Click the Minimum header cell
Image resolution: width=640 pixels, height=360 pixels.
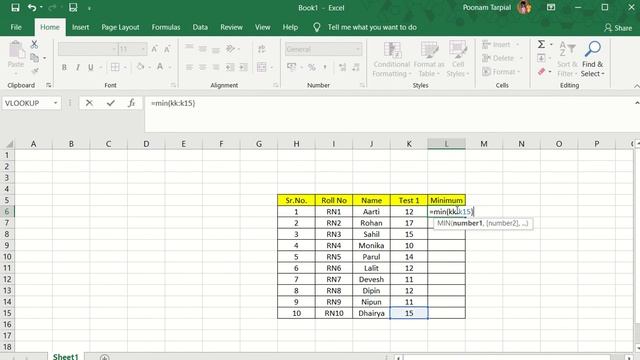(447, 200)
